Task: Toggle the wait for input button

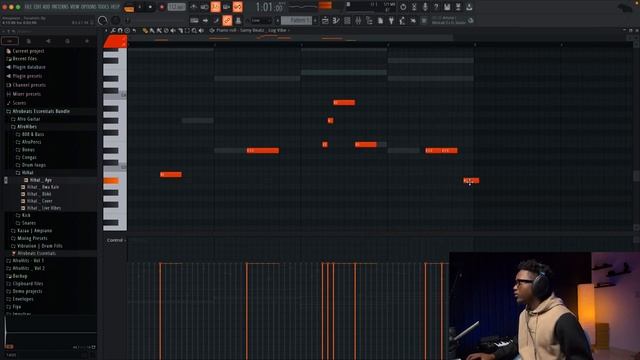Action: (204, 7)
